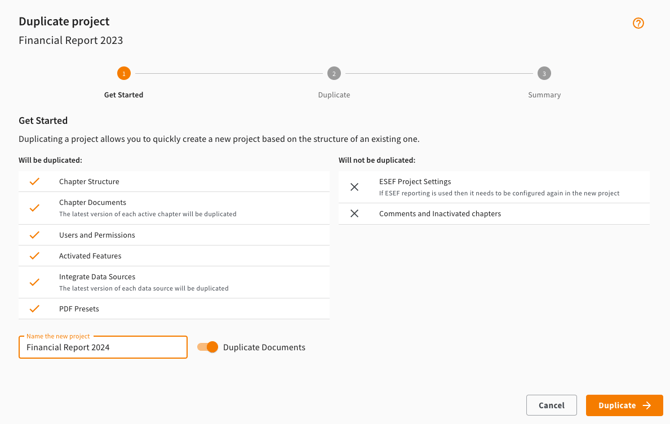Click the X icon beside ESEF Project Settings

pos(354,187)
